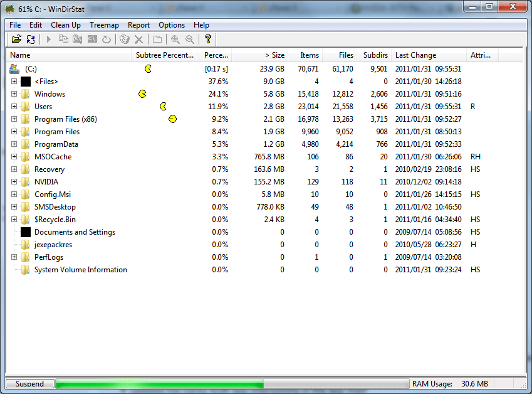Open the Options menu
The image size is (532, 394).
click(x=172, y=25)
